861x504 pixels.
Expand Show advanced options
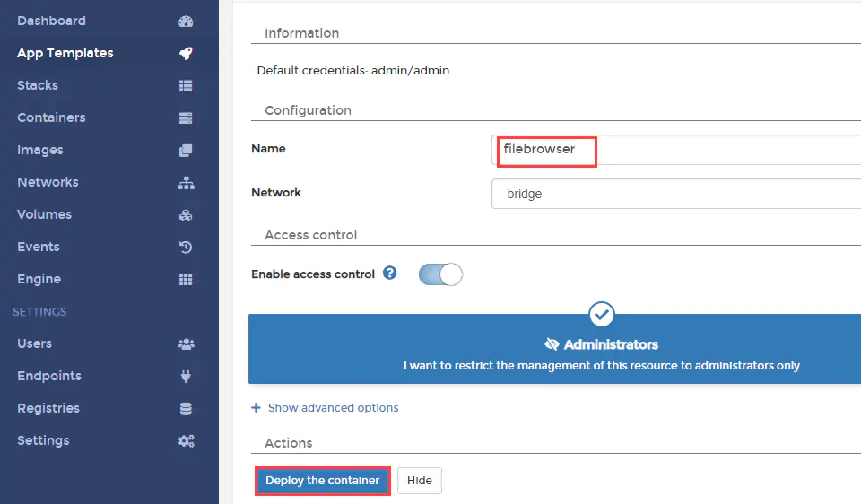326,408
